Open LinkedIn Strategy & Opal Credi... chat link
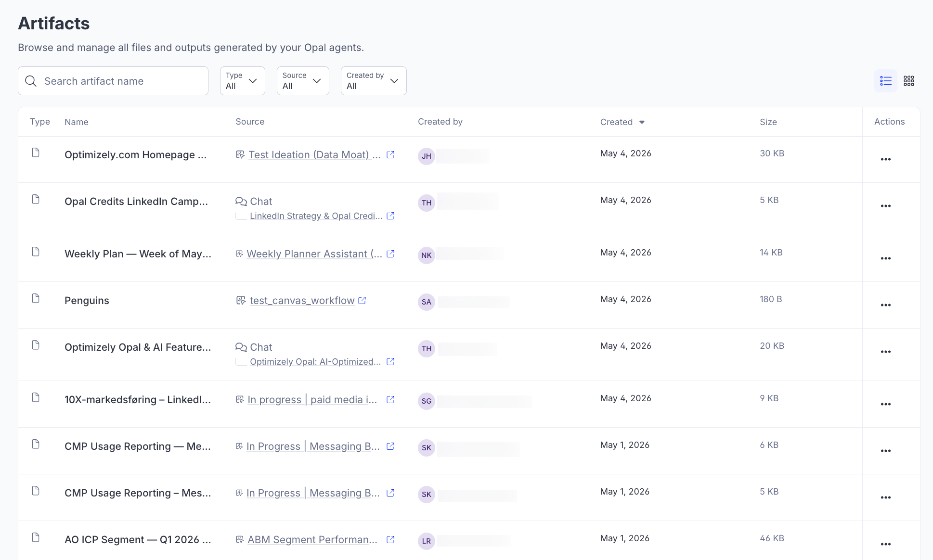Screen dimensions: 933x560 pyautogui.click(x=316, y=216)
